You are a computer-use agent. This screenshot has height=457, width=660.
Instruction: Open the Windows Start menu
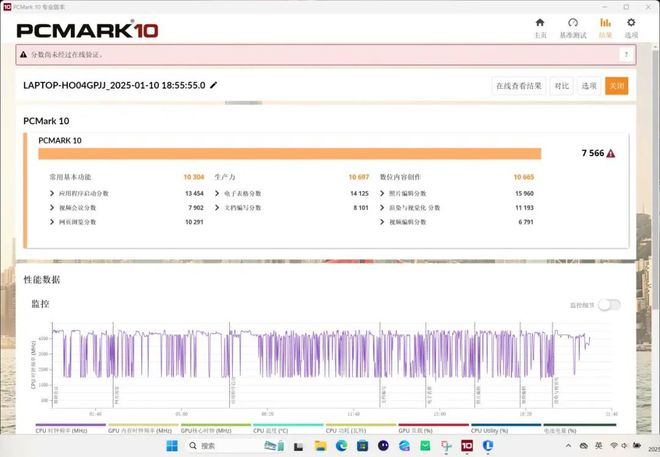172,446
